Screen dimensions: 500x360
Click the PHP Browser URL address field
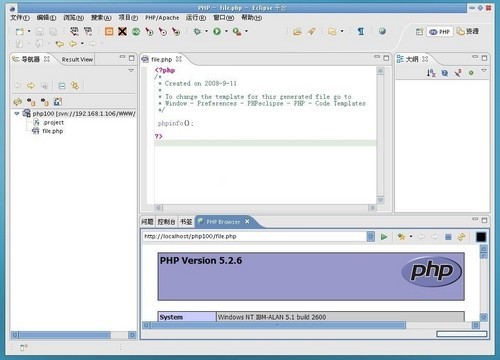pos(255,236)
